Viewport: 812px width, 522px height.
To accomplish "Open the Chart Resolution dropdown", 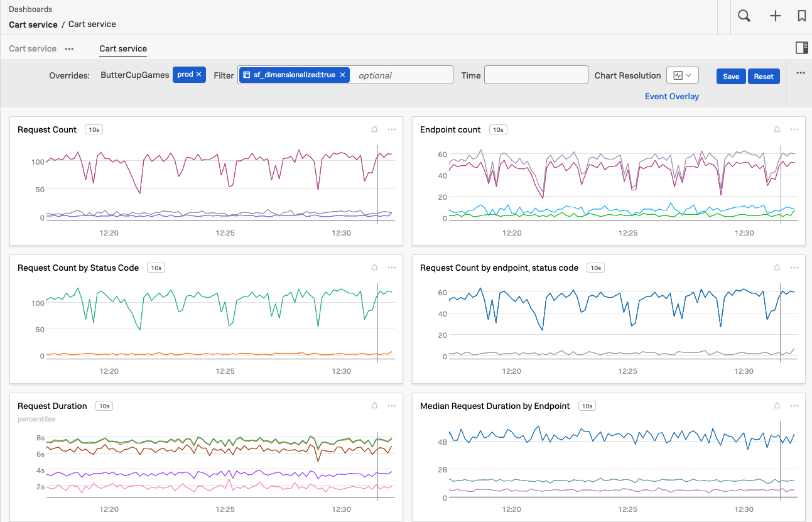I will coord(683,75).
